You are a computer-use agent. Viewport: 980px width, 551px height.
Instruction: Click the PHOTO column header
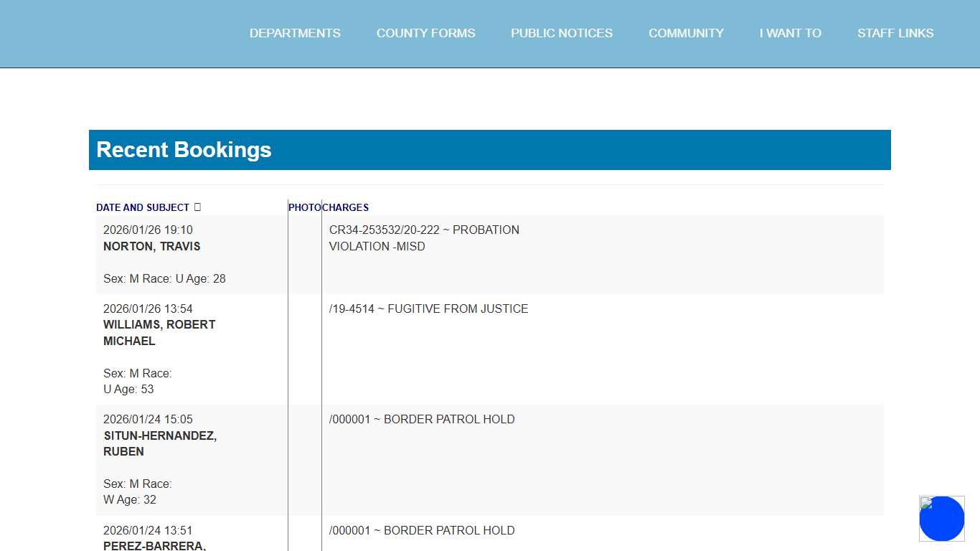coord(304,207)
